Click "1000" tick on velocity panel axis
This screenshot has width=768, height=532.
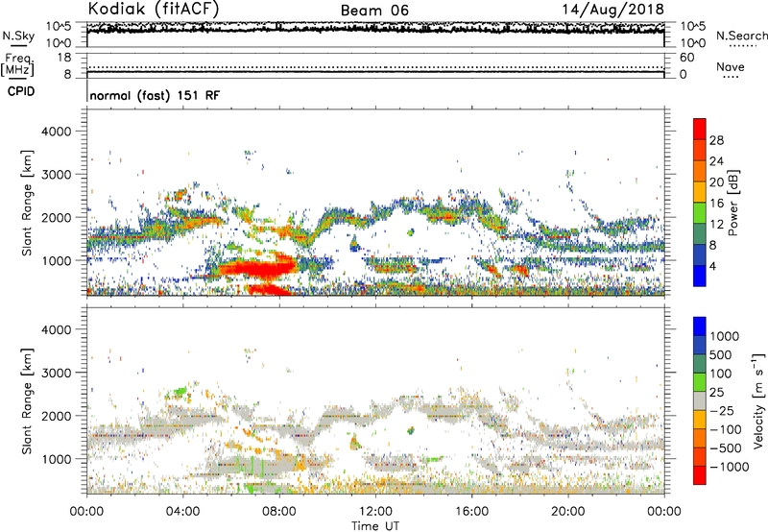coord(56,459)
